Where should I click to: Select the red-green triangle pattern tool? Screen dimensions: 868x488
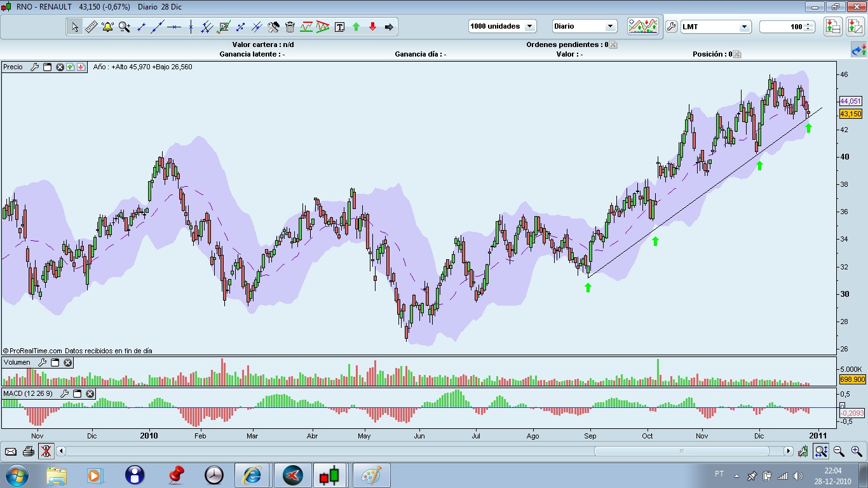(323, 27)
